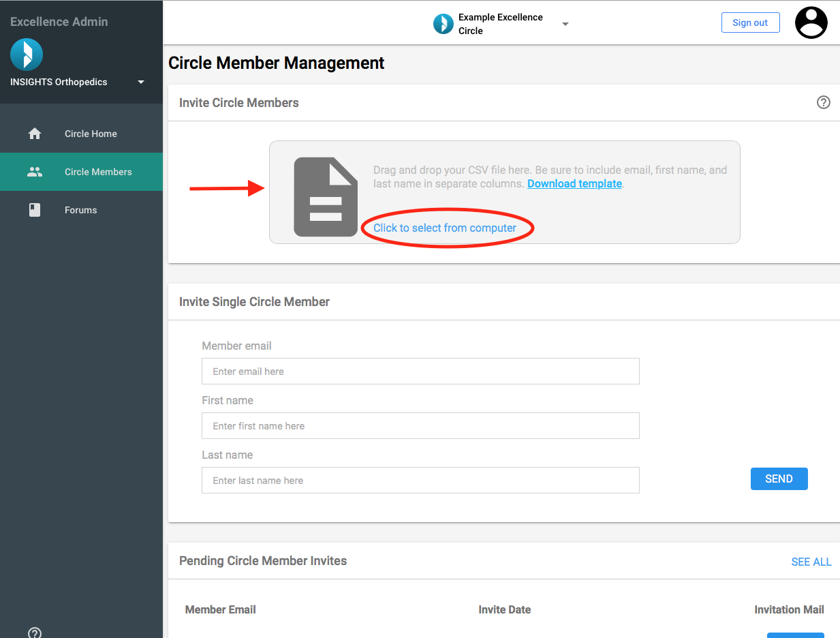This screenshot has width=840, height=638.
Task: Click the Pending Circle Member Invites heading
Action: click(x=263, y=561)
